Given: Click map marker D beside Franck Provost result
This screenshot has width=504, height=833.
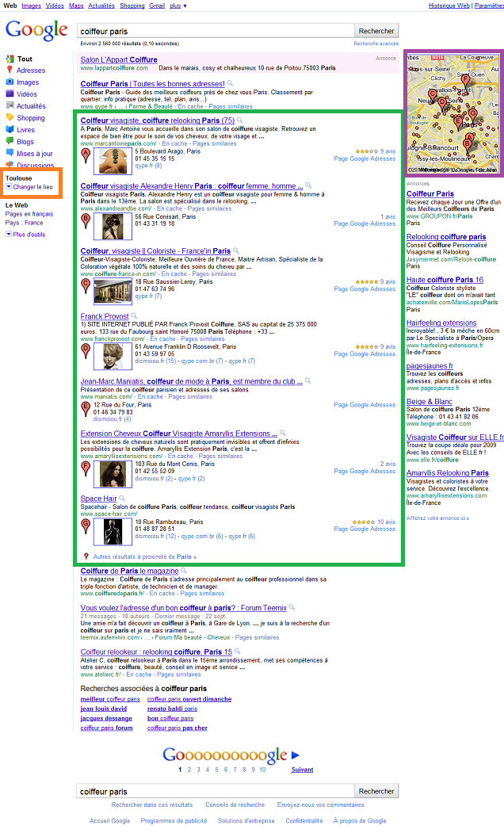Looking at the screenshot, I should tap(86, 350).
